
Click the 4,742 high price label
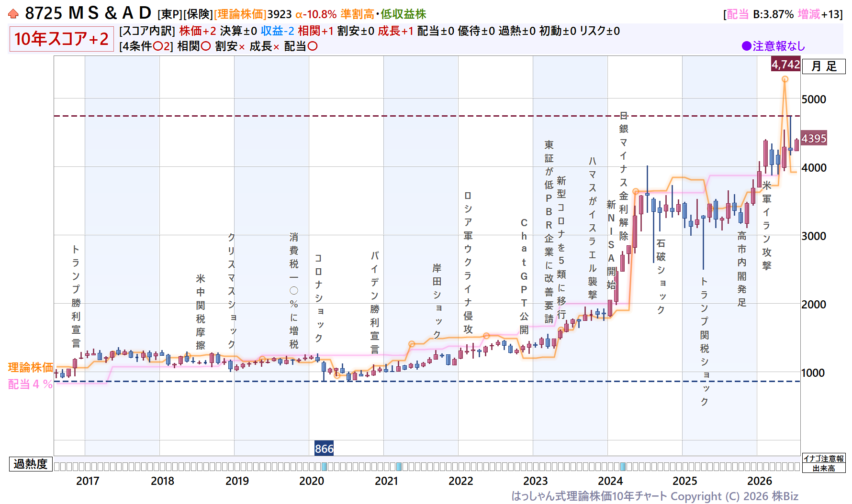(x=785, y=64)
